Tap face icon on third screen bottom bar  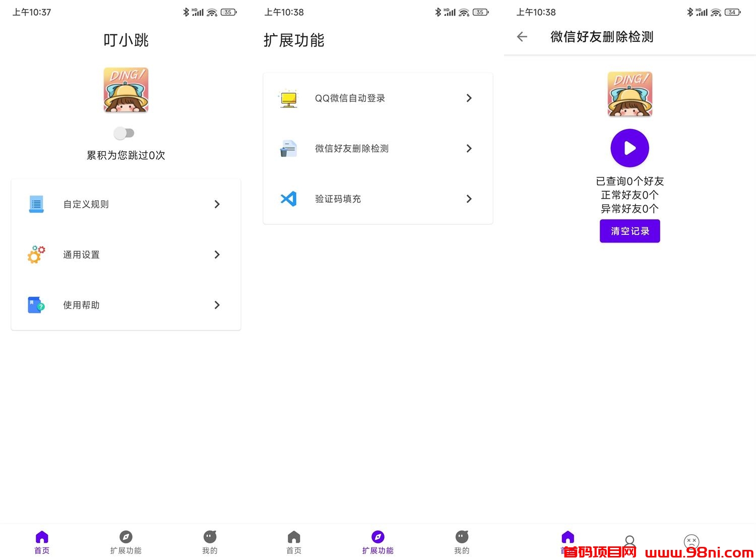(691, 542)
